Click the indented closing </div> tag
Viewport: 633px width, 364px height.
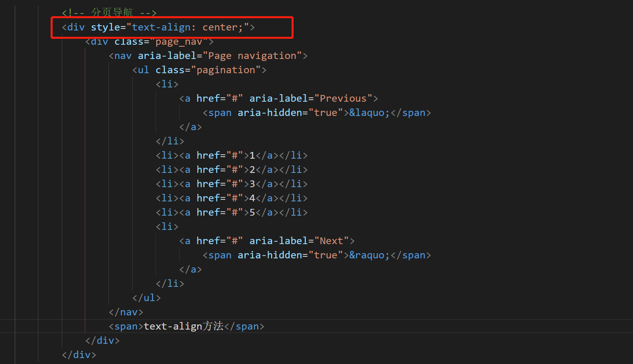102,341
